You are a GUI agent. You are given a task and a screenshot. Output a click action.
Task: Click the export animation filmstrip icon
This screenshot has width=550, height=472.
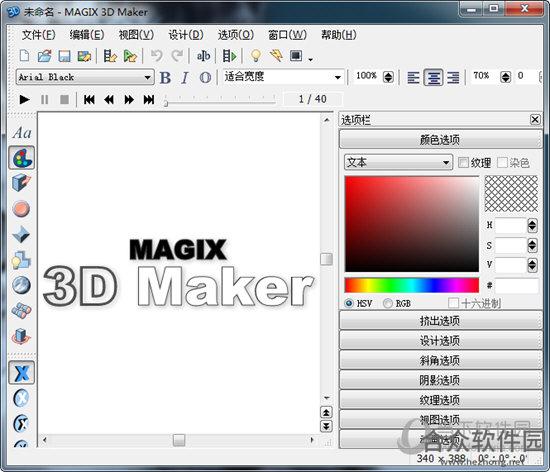pyautogui.click(x=110, y=56)
